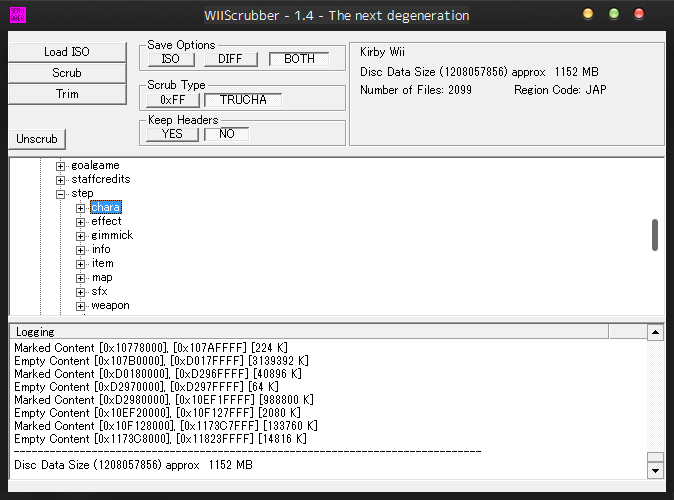674x500 pixels.
Task: Click the Unscrub button
Action: (37, 139)
